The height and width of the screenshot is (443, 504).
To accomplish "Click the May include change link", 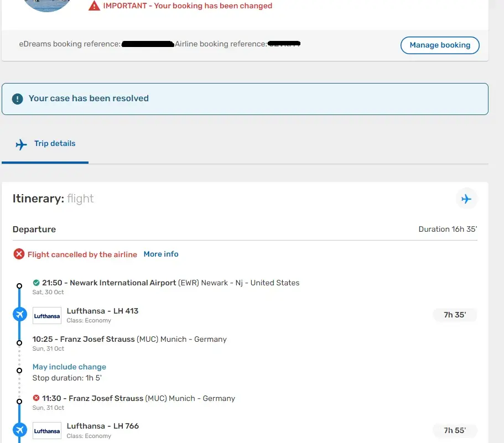I will click(69, 367).
